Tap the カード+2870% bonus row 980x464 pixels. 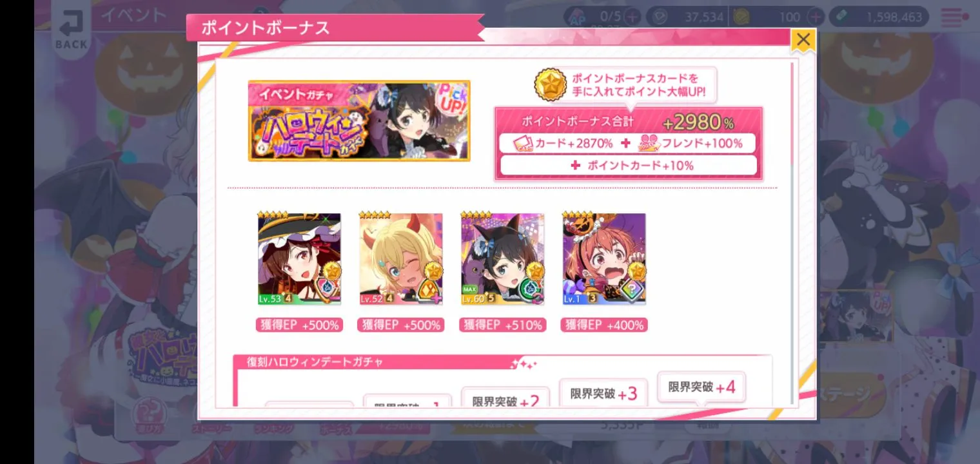(558, 144)
